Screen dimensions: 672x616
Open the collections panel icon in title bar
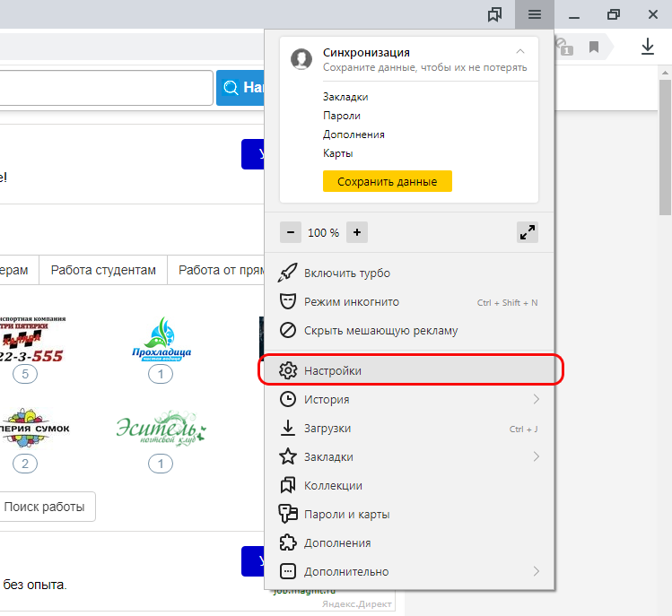click(494, 14)
